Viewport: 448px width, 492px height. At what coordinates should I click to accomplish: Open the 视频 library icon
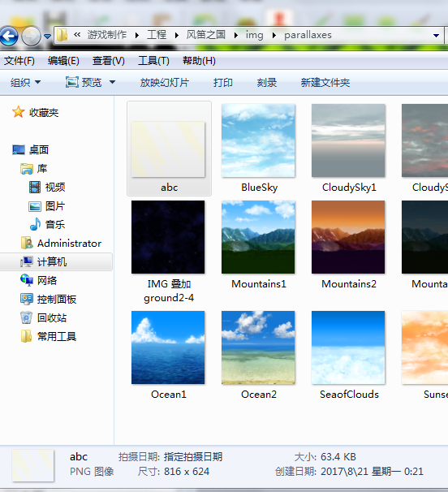pos(35,188)
